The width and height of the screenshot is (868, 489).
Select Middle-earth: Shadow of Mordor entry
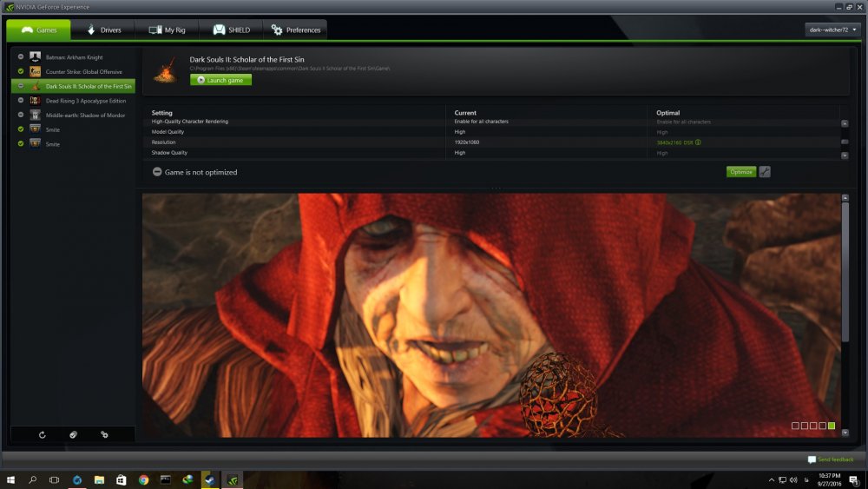[73, 115]
